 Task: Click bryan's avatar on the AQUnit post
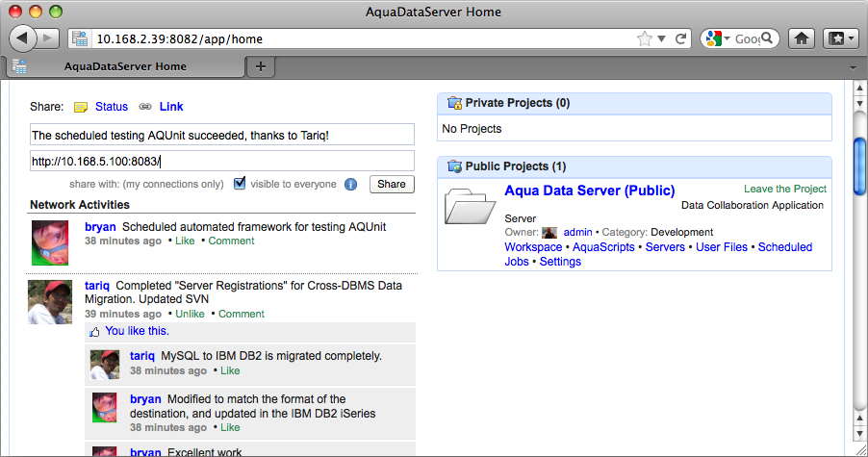(x=50, y=242)
